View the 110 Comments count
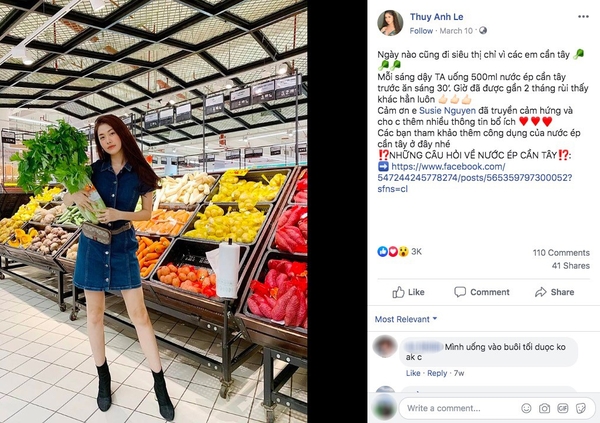 (x=561, y=253)
